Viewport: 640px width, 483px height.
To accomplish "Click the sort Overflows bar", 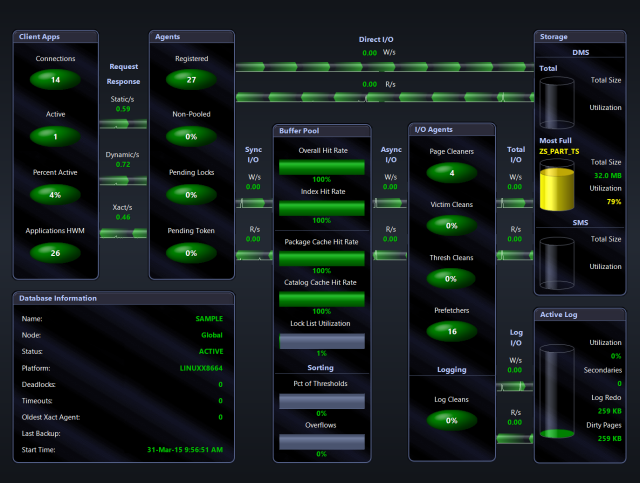I will click(322, 442).
